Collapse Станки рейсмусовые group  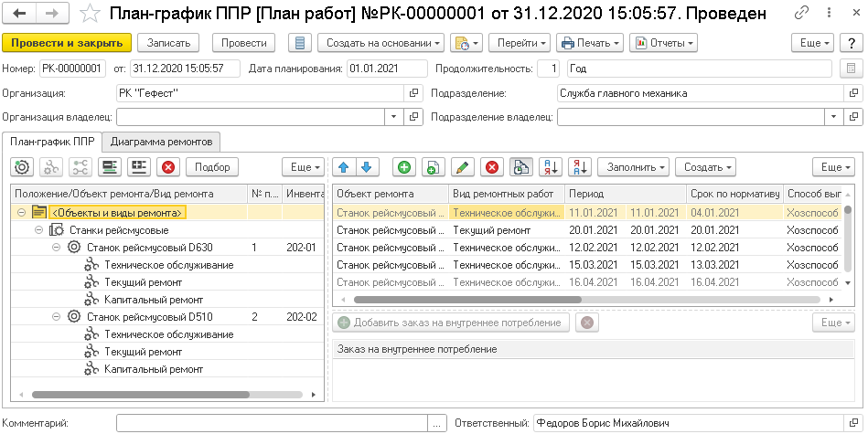(38, 230)
